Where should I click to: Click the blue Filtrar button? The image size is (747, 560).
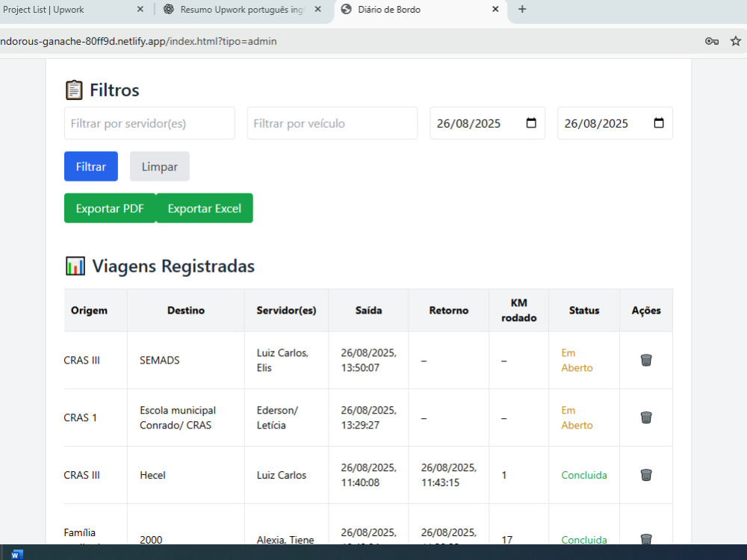pyautogui.click(x=91, y=167)
